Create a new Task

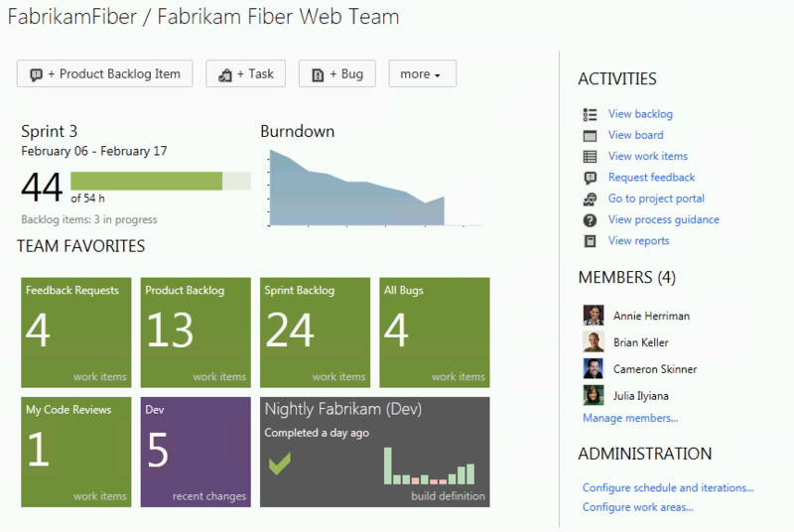246,74
